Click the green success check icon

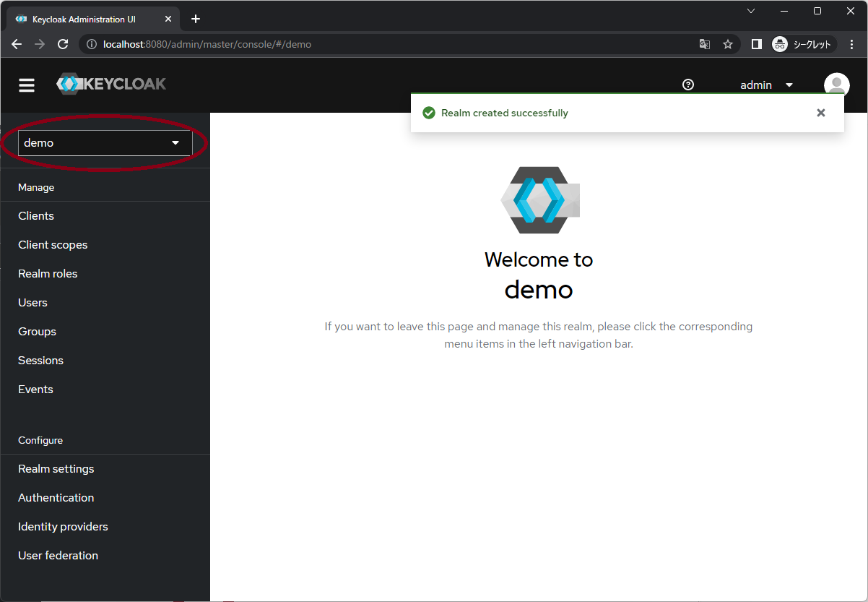429,113
